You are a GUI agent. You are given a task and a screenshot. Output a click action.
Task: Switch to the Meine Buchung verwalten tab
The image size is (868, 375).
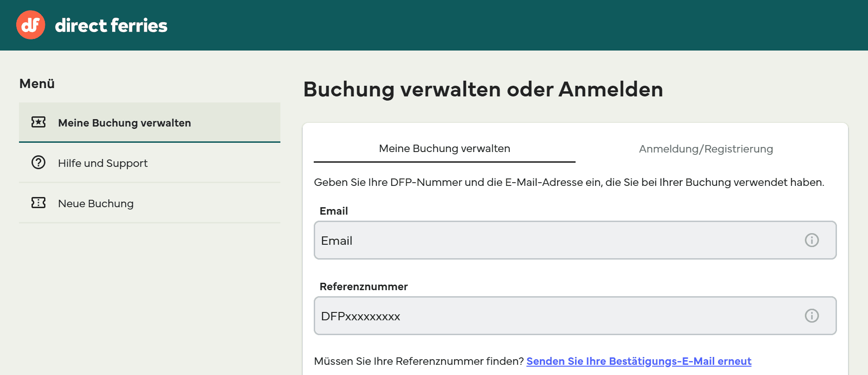[x=444, y=149]
